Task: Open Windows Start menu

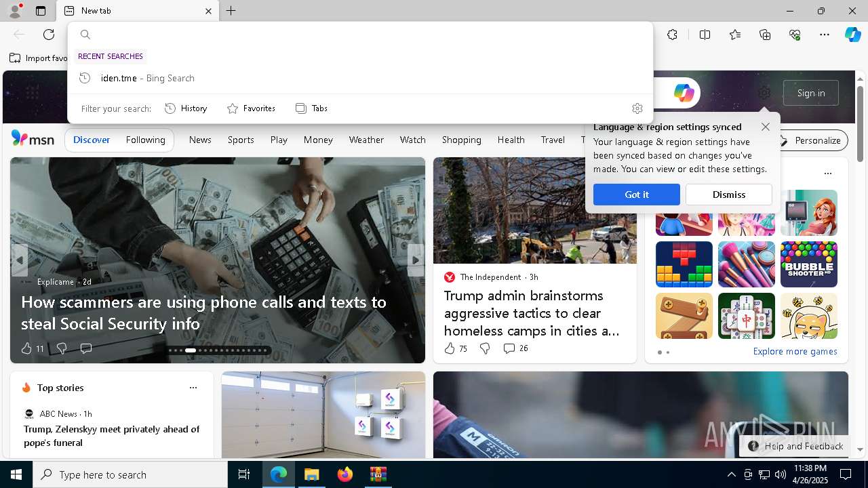Action: pyautogui.click(x=16, y=474)
